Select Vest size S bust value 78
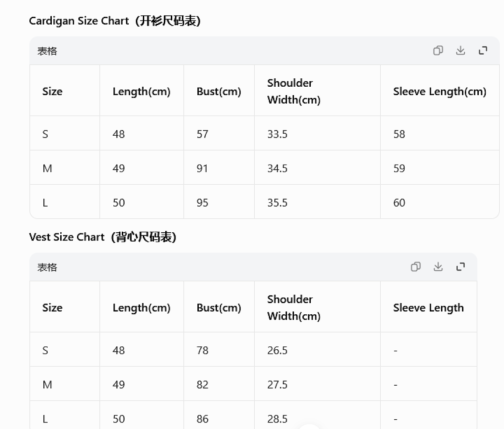The height and width of the screenshot is (429, 504). (202, 350)
